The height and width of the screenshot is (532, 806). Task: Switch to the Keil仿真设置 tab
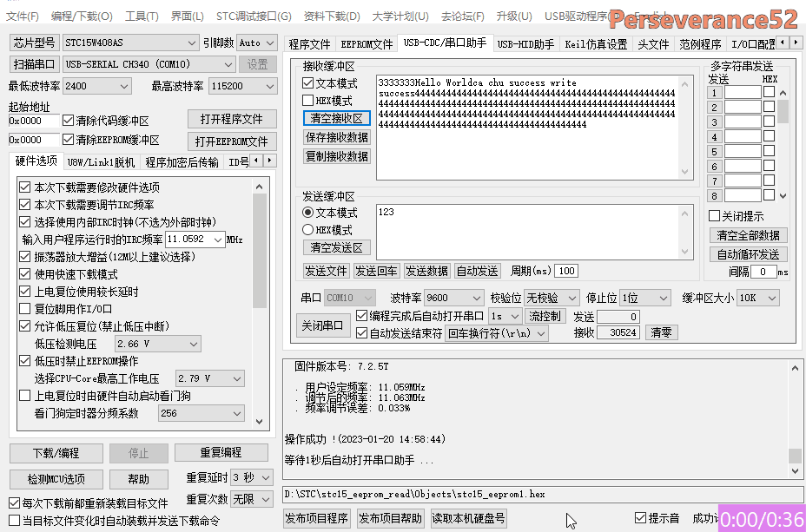596,44
